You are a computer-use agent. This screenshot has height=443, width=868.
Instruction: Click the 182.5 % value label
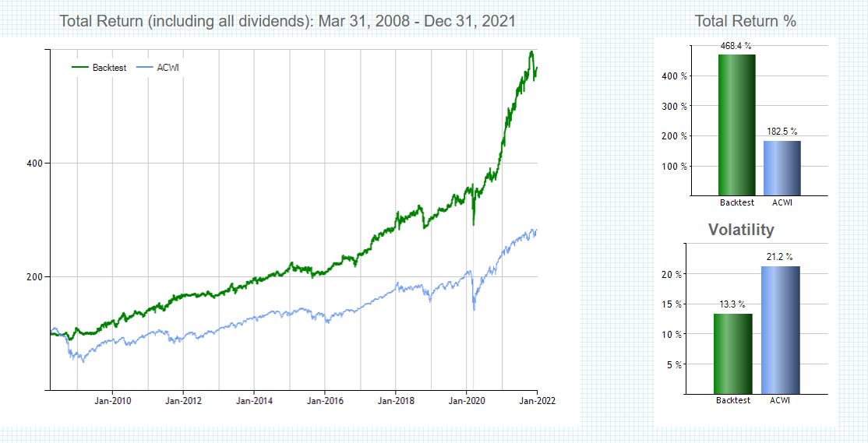tap(782, 132)
